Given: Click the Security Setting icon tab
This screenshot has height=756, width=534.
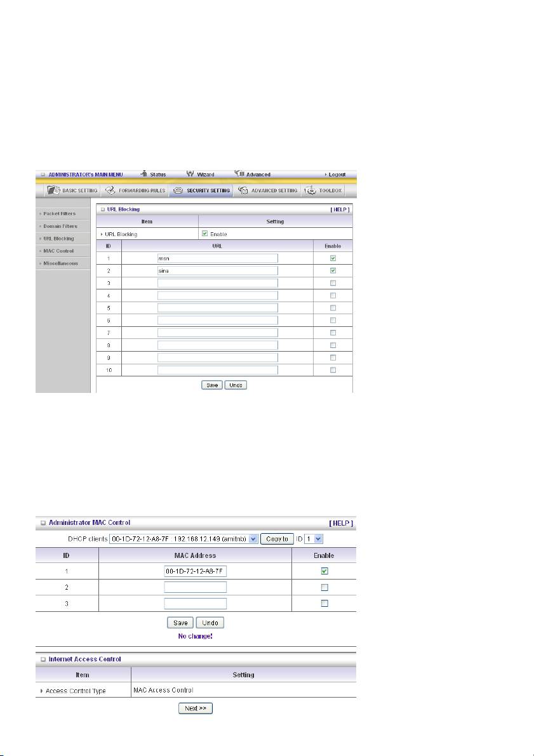Looking at the screenshot, I should coord(178,190).
